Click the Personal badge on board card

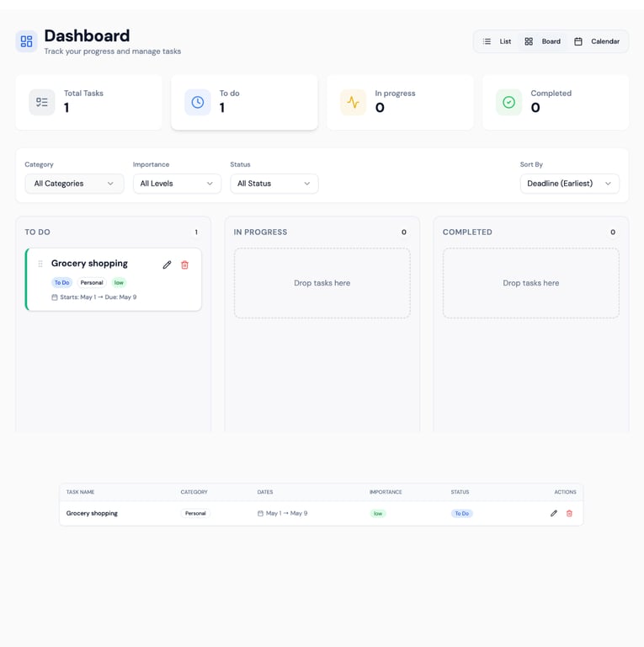92,283
